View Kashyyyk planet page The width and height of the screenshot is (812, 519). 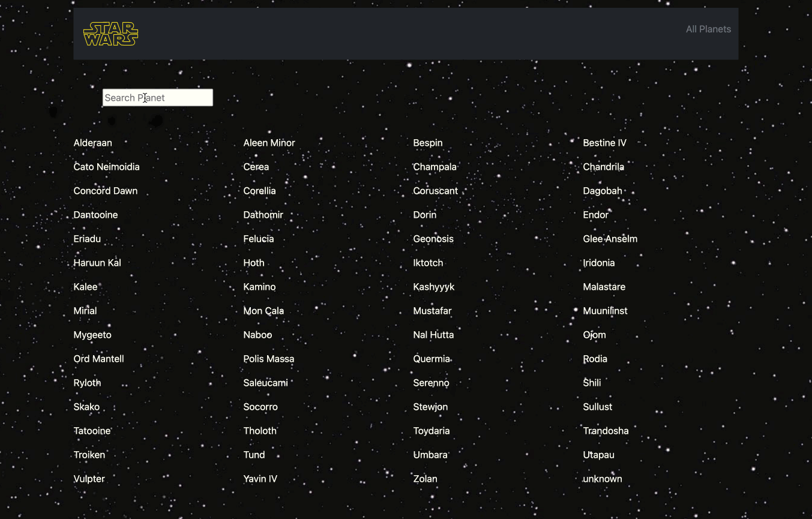(433, 287)
